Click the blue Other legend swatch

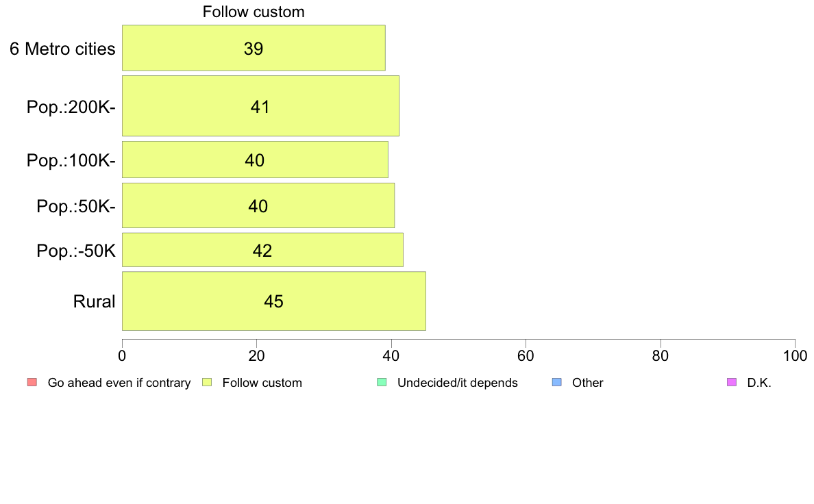[x=557, y=383]
